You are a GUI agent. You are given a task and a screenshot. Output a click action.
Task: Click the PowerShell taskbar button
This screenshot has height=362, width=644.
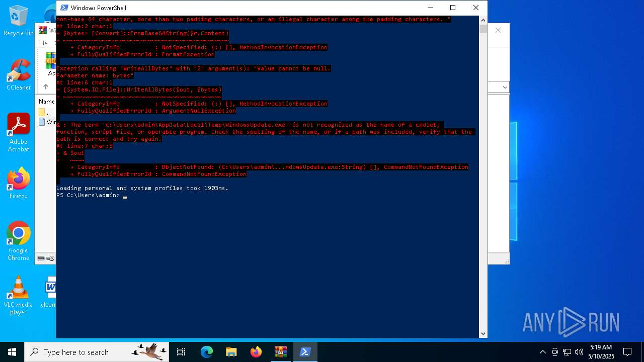pos(305,352)
